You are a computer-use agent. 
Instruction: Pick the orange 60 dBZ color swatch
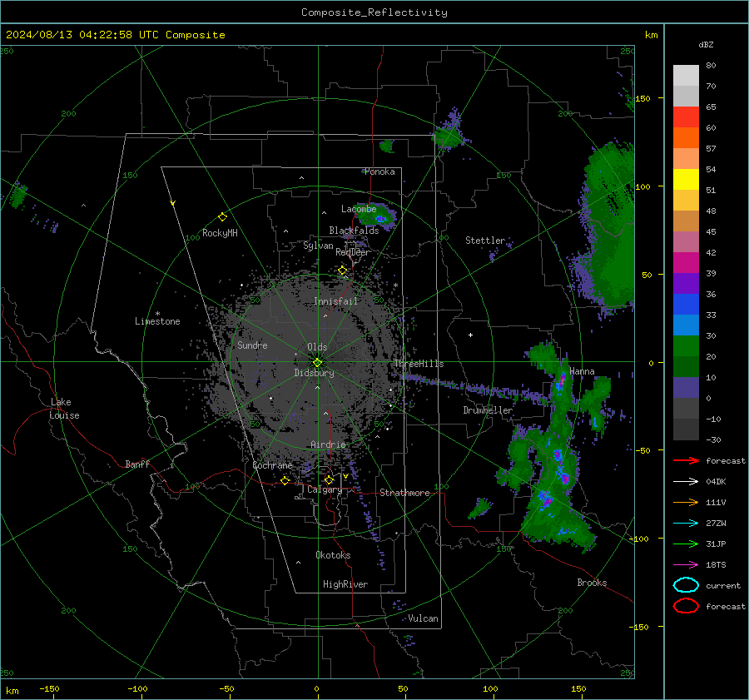pos(686,137)
